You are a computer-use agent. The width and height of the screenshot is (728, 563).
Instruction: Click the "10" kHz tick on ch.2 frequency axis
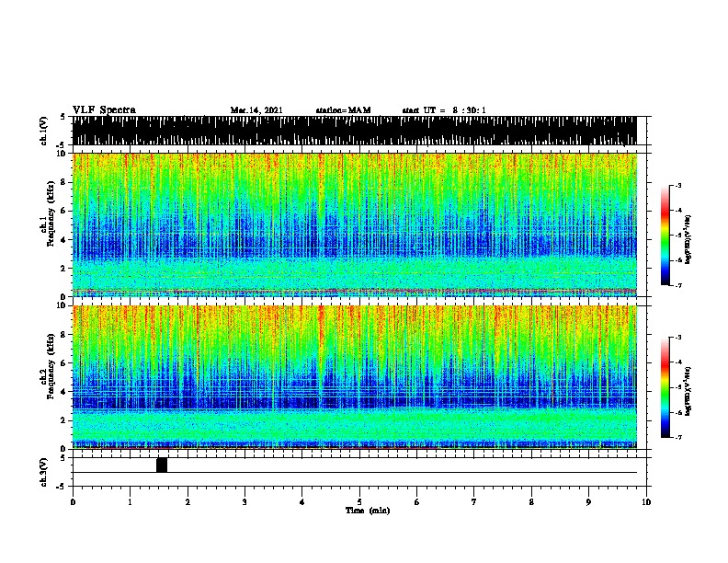click(x=62, y=305)
